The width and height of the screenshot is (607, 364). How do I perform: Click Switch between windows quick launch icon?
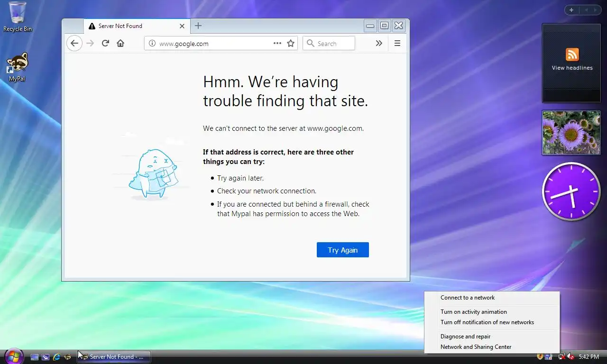[x=46, y=357]
